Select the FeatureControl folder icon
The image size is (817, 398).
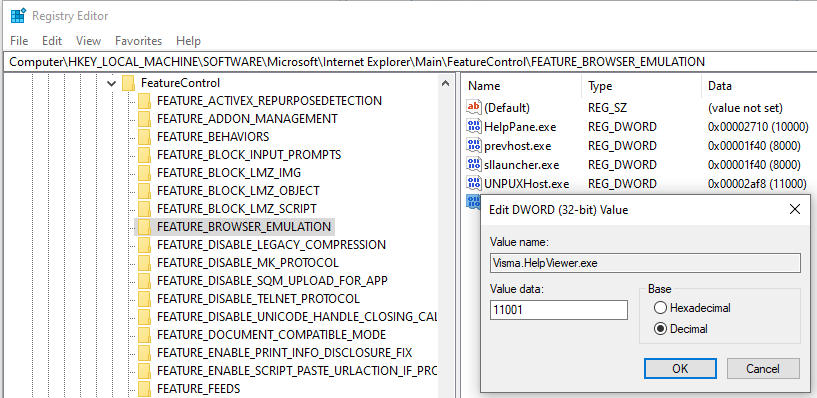(x=128, y=83)
